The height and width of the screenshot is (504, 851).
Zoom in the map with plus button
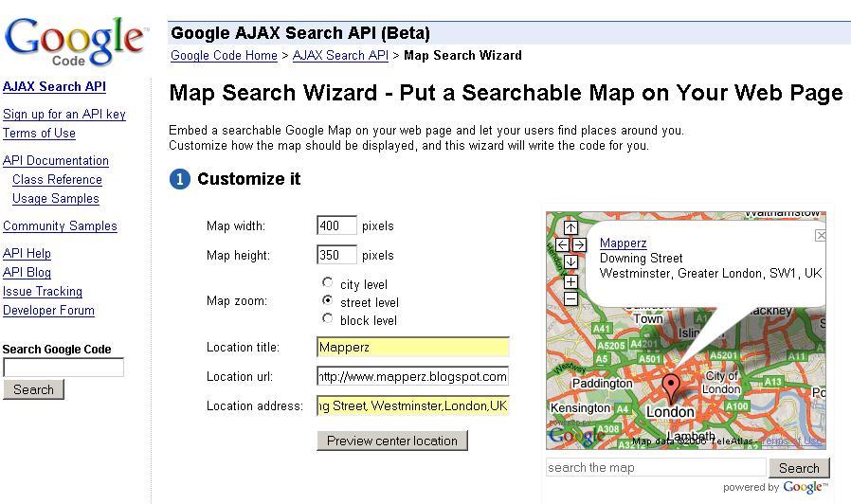tap(570, 281)
